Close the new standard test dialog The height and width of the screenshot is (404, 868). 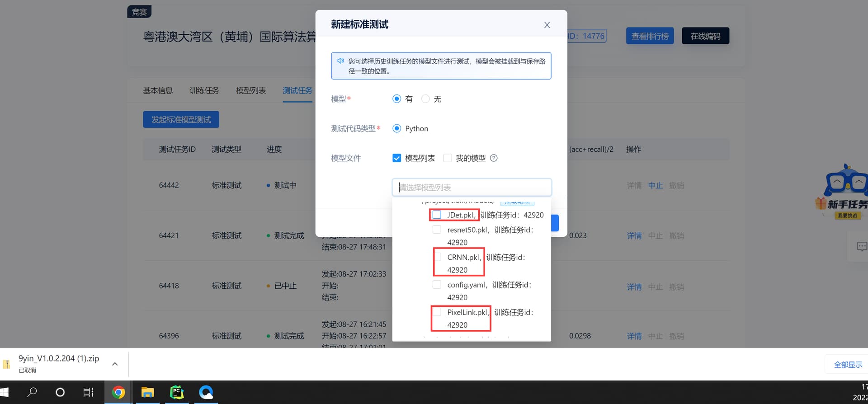[x=547, y=25]
